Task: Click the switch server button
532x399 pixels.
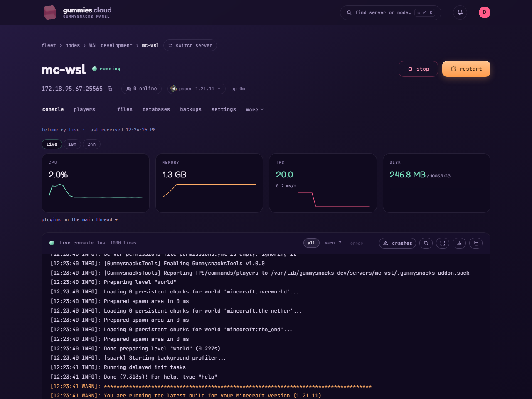Action: [x=190, y=45]
